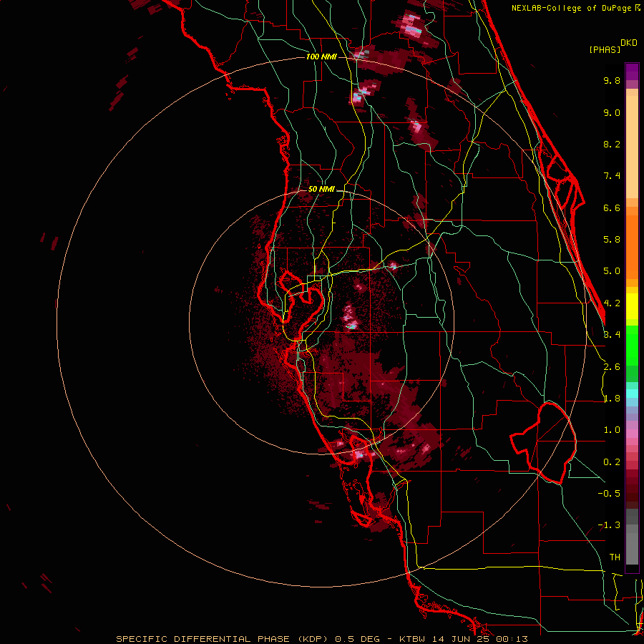Click the 7.4 value on the scale

click(612, 176)
